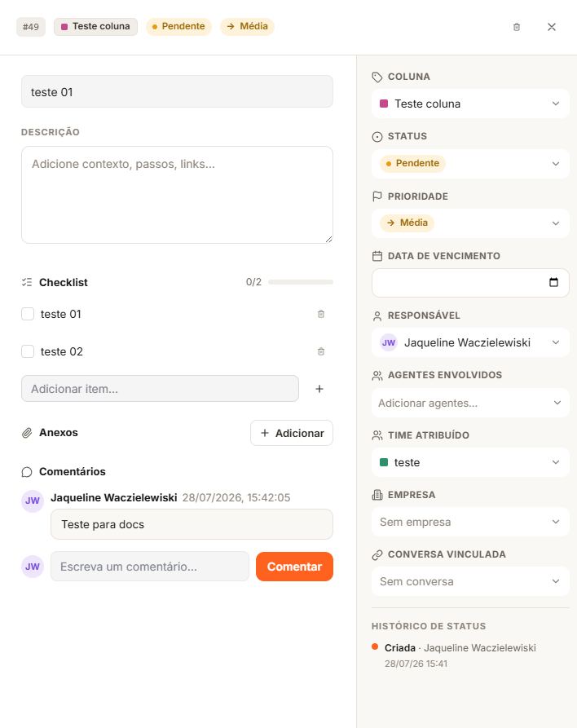Viewport: 577px width, 728px height.
Task: Check the teste 02 checklist box
Action: click(28, 351)
